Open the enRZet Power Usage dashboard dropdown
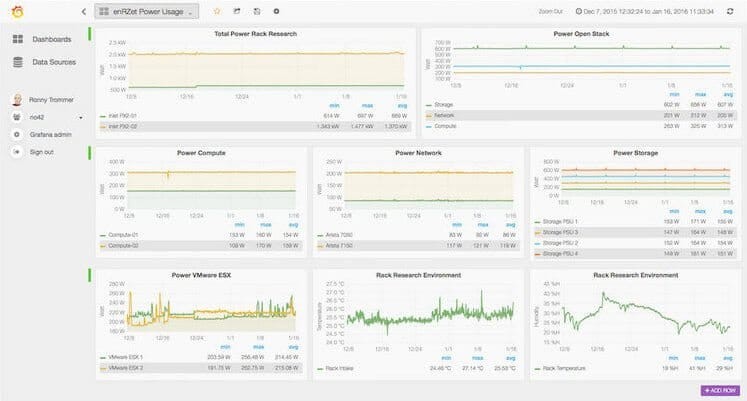Screen dimensions: 747x401 pyautogui.click(x=147, y=11)
